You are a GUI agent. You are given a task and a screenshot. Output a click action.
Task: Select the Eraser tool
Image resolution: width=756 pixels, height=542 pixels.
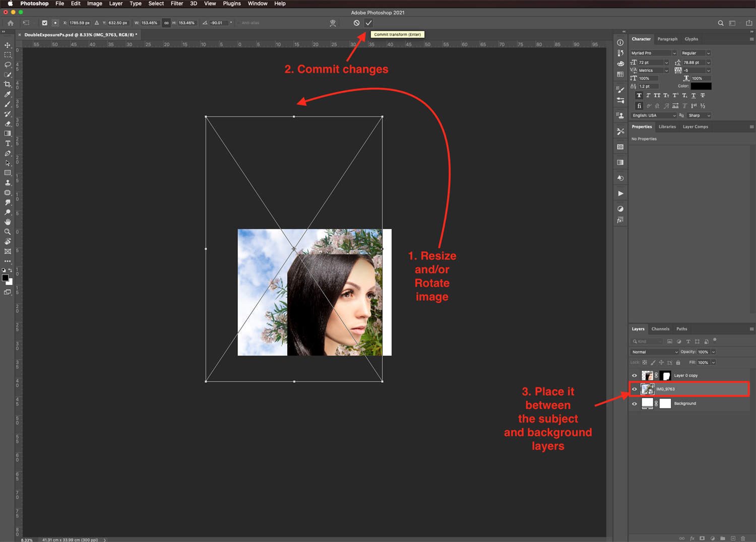8,124
